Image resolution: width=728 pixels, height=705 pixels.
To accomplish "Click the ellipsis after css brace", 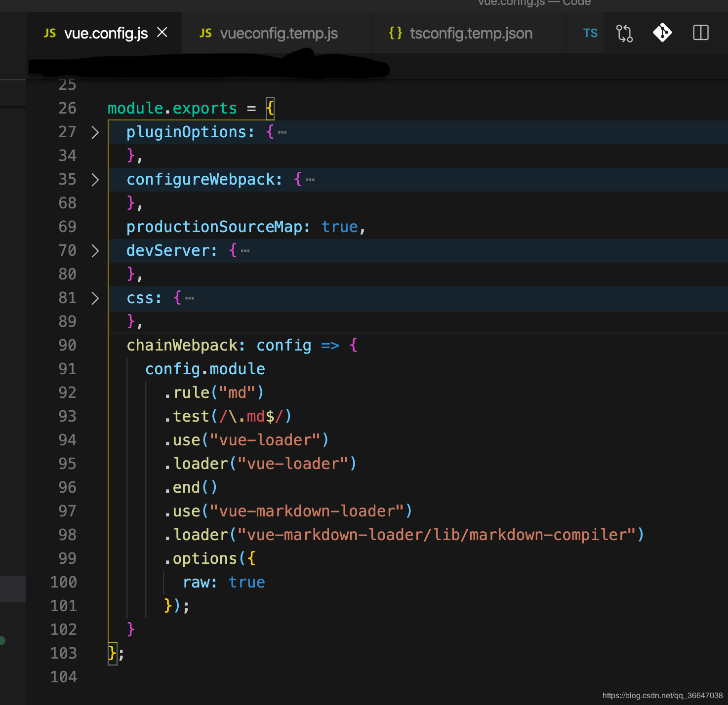I will coord(190,298).
